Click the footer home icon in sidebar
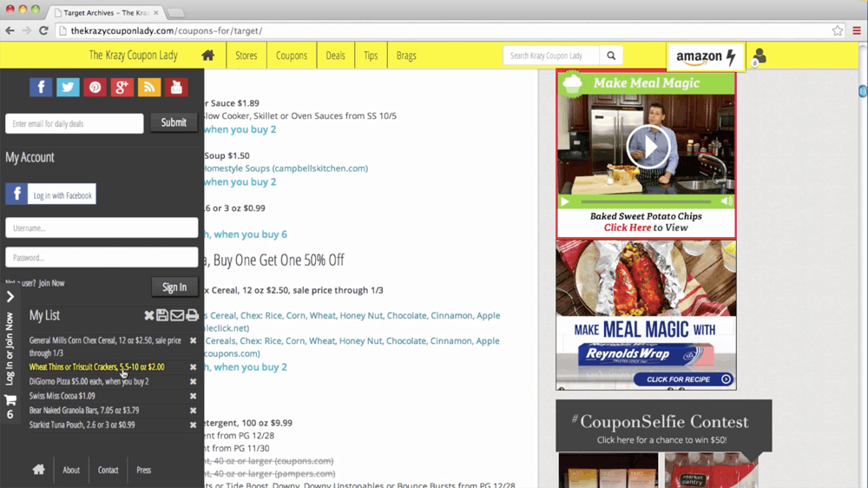 click(38, 470)
